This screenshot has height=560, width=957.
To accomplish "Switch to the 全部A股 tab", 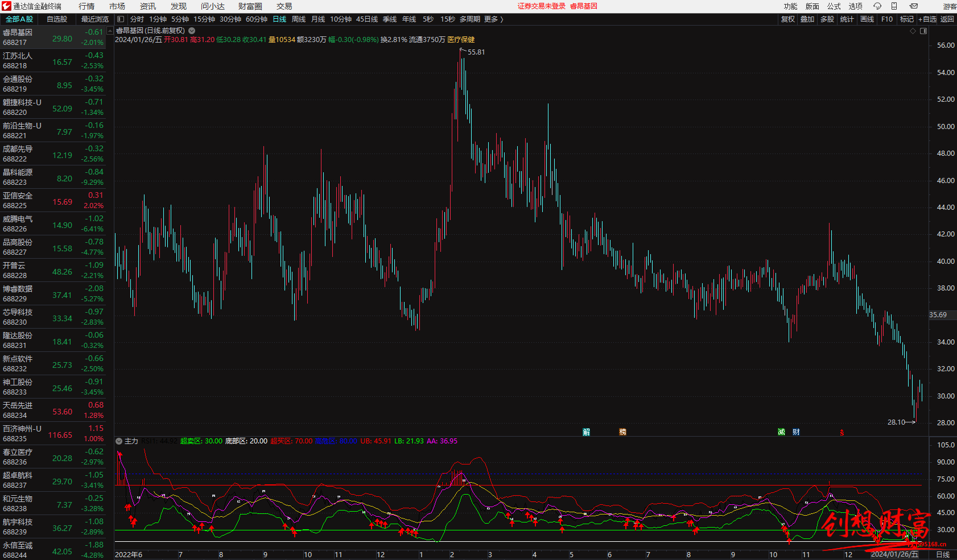I will coord(19,19).
